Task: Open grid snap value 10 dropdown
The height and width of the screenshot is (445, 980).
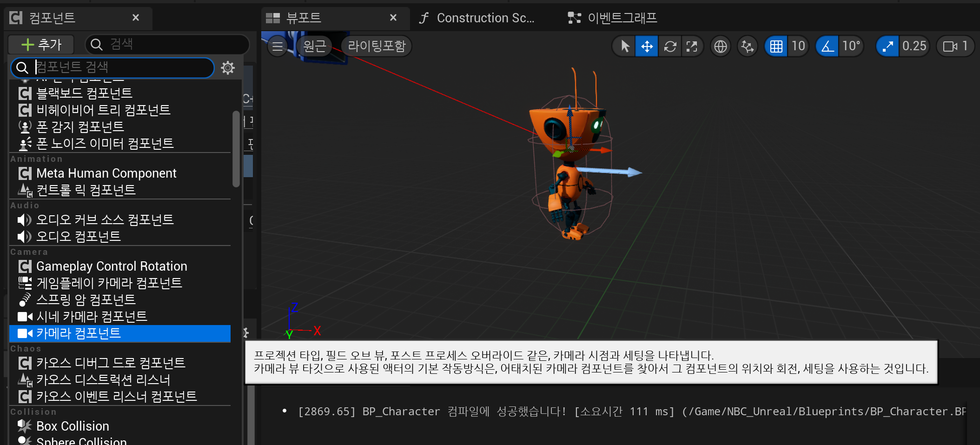Action: (x=798, y=46)
